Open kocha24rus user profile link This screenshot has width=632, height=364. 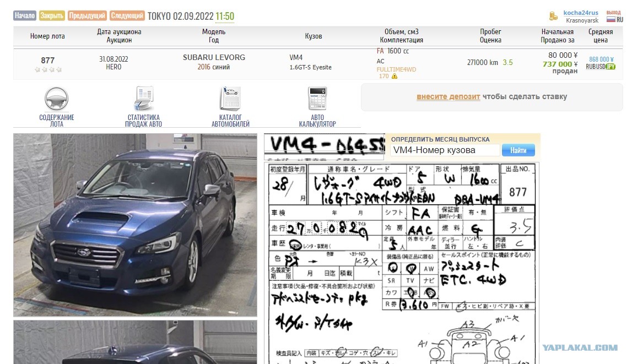tap(581, 13)
